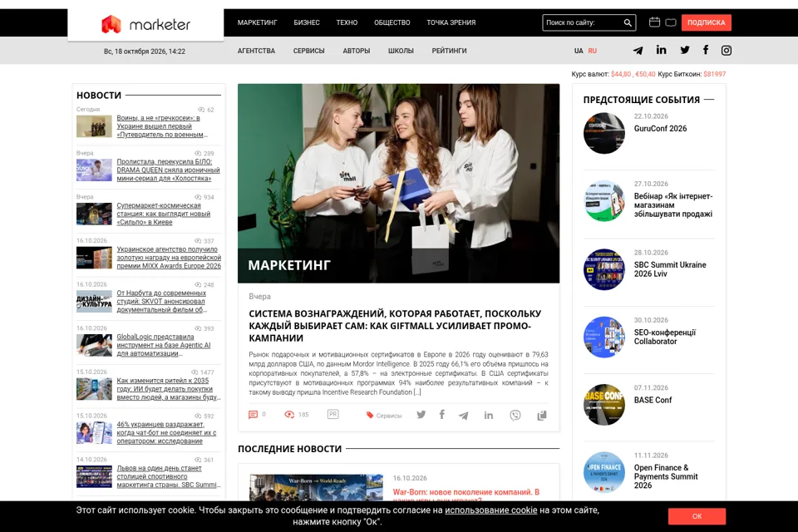Share the article on Twitter
798x532 pixels.
(421, 415)
